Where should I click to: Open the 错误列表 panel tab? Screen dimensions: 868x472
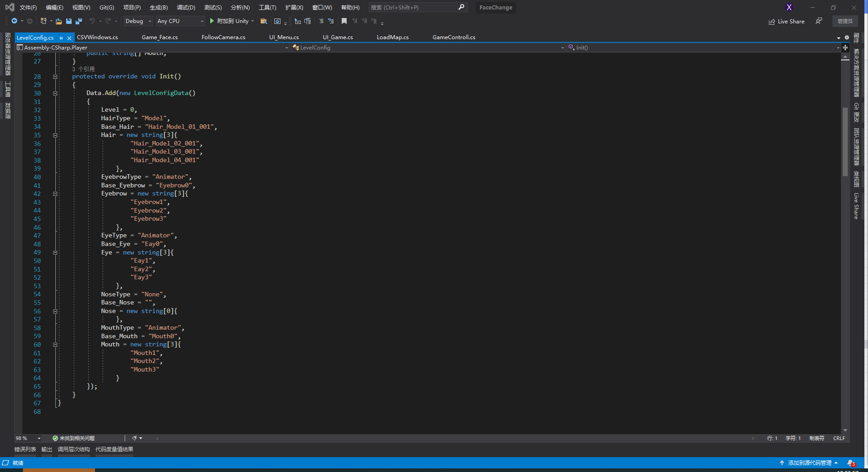(25, 449)
